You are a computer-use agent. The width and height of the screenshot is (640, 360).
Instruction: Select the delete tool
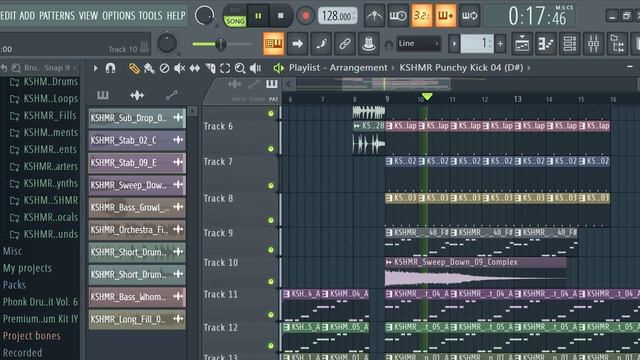(164, 68)
